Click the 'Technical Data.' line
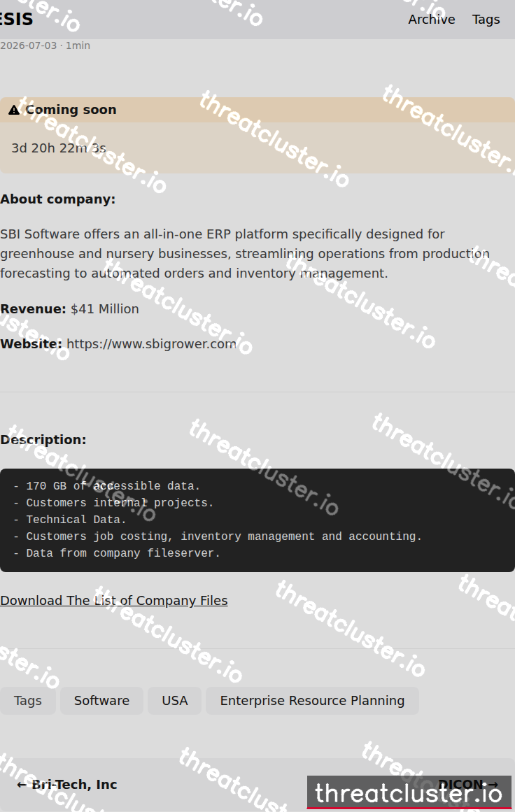 point(69,520)
